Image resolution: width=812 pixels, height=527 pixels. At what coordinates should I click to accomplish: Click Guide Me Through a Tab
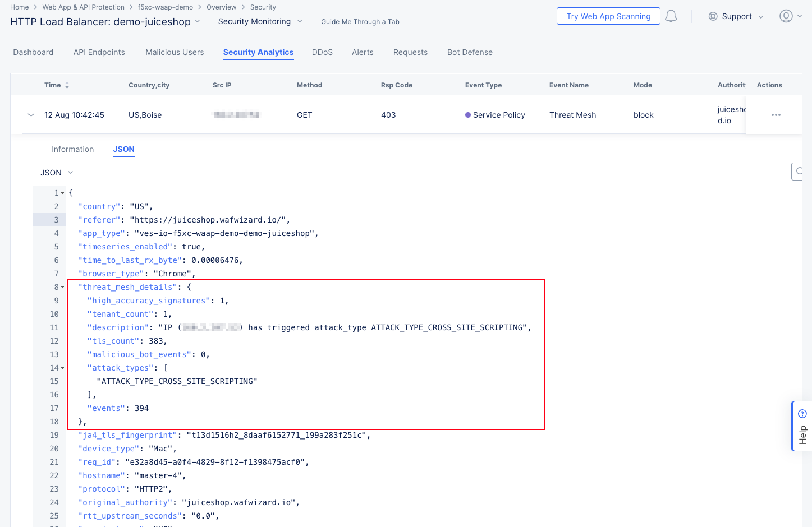pos(360,21)
